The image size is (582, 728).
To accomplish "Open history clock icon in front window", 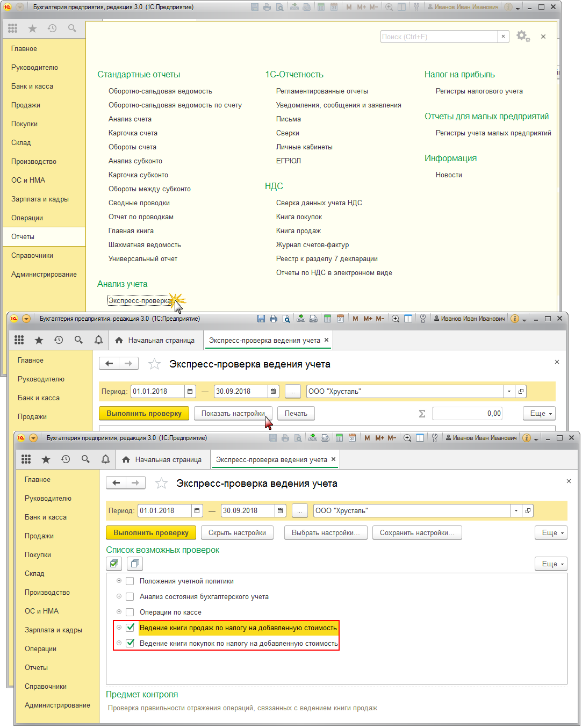I will 66,459.
